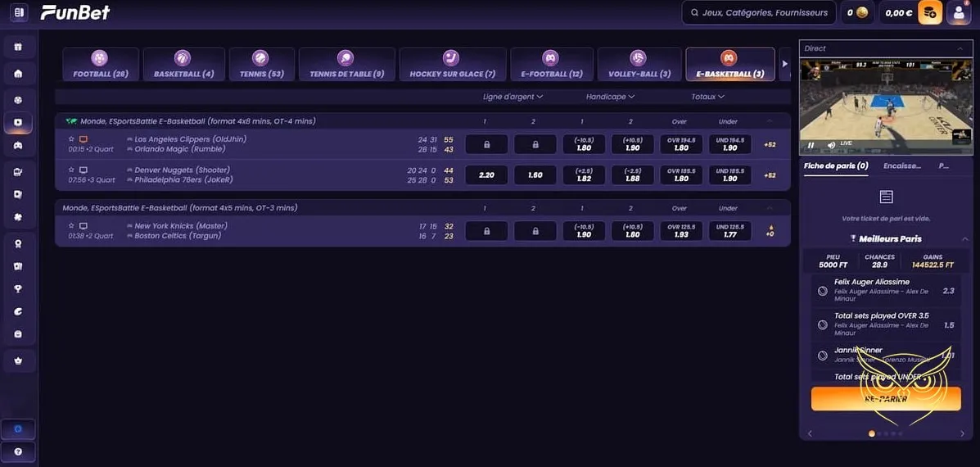Go to next best bets slide arrow
Viewport: 980px width, 467px height.
(x=963, y=433)
